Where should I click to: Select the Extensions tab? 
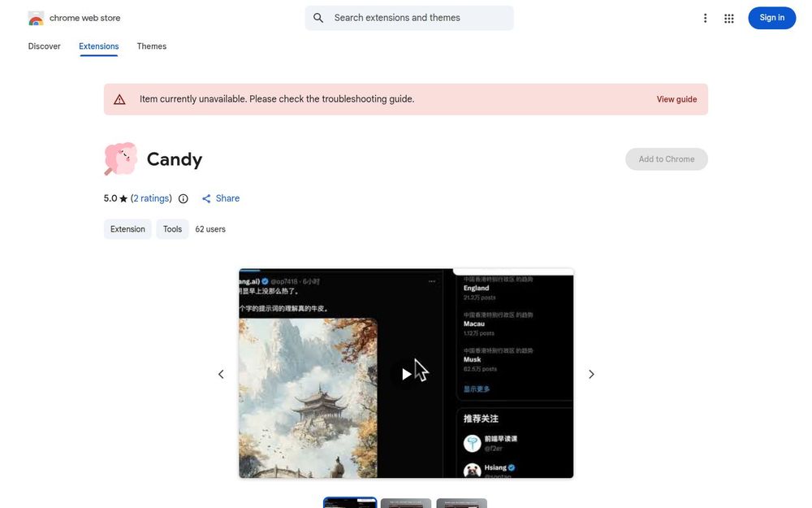coord(99,46)
